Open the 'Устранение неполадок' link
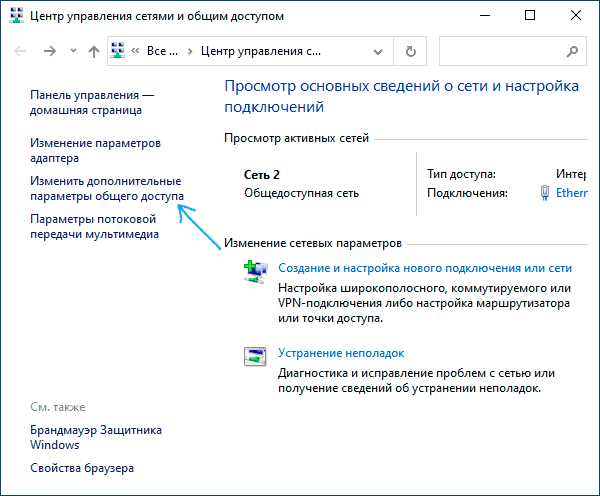The image size is (600, 496). (341, 353)
